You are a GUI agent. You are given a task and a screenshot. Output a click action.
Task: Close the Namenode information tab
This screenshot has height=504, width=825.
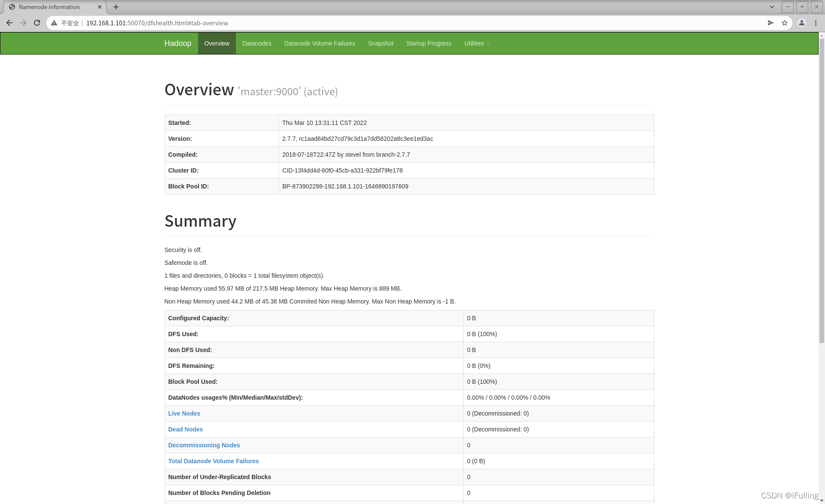[100, 7]
